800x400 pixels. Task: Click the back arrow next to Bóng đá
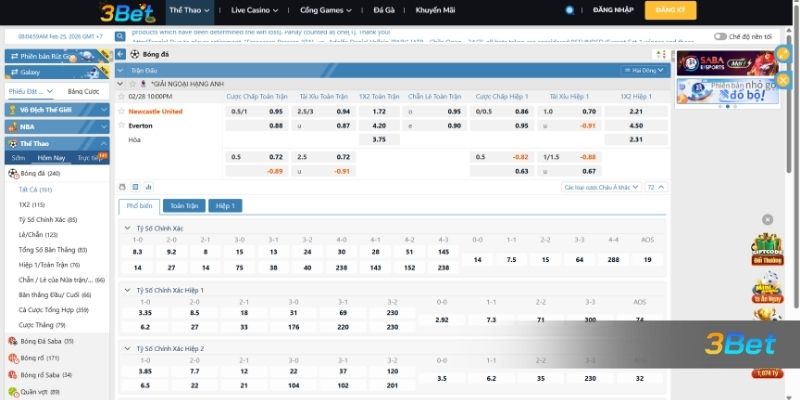click(120, 53)
